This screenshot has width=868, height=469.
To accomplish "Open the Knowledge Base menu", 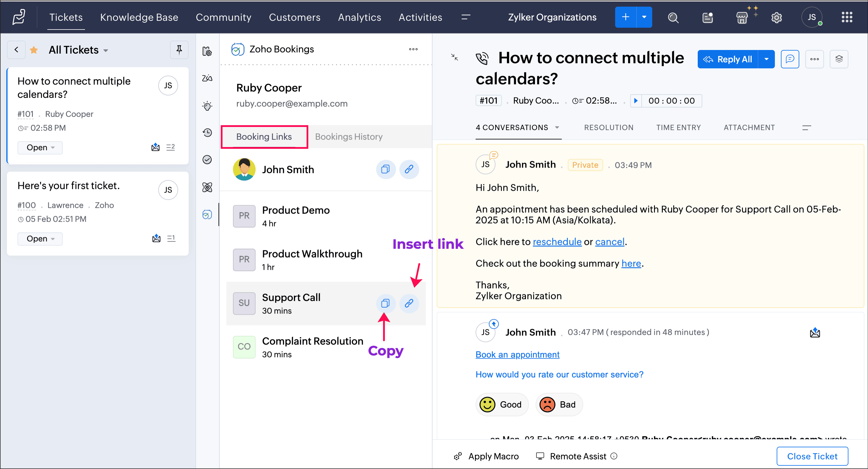I will [139, 17].
